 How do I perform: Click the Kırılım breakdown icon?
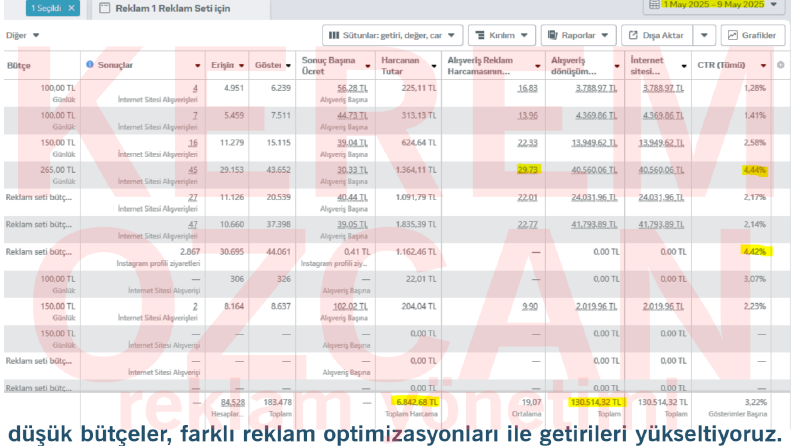(x=480, y=35)
